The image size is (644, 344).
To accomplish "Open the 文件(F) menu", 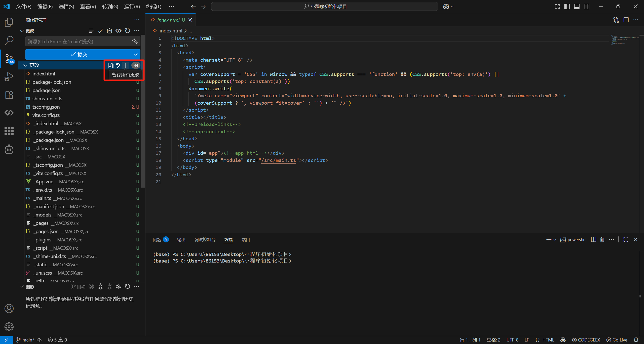I will click(24, 7).
